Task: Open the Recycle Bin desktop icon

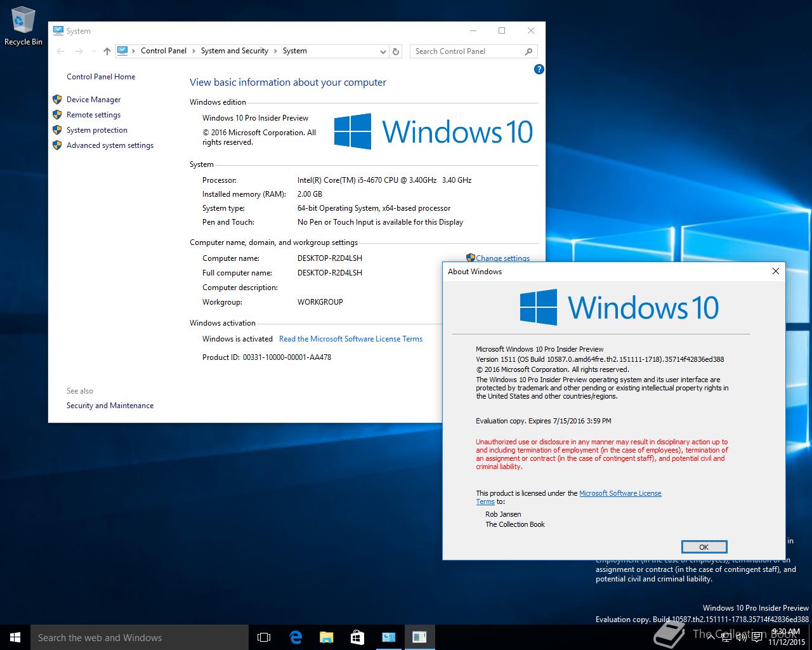Action: 23,27
